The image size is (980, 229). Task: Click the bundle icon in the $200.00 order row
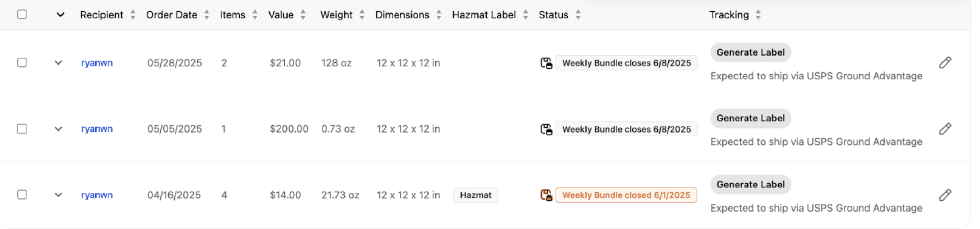coord(546,129)
